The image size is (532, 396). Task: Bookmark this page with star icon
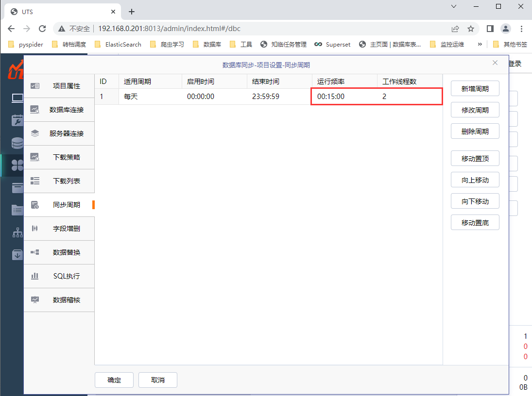tap(470, 29)
